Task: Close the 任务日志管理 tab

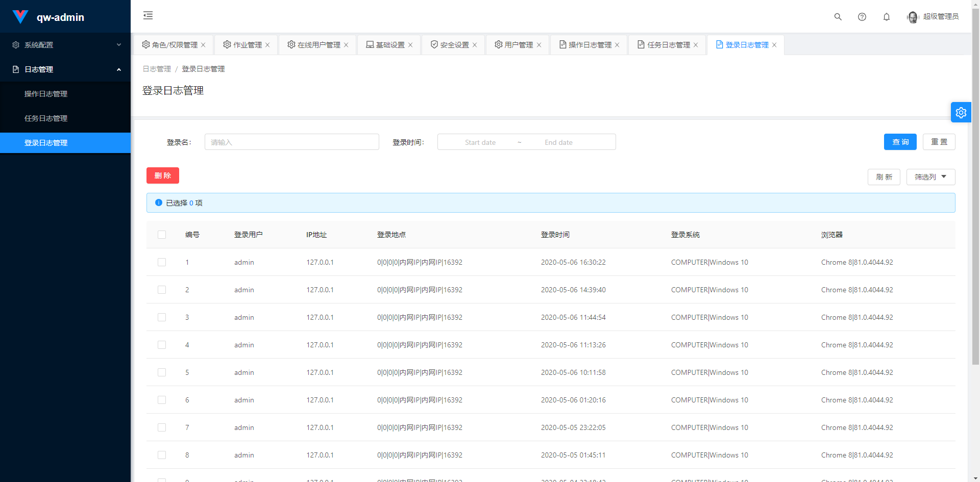Action: (x=696, y=45)
